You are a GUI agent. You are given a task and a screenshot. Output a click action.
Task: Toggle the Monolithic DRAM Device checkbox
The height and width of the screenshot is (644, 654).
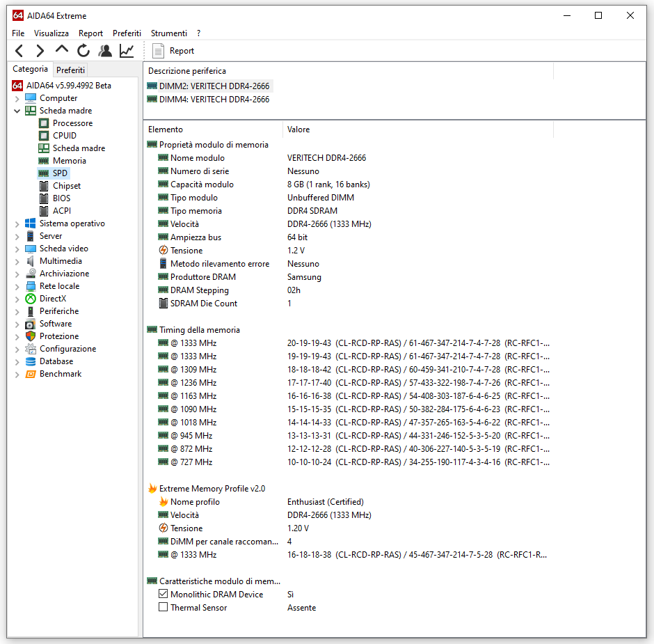[163, 593]
